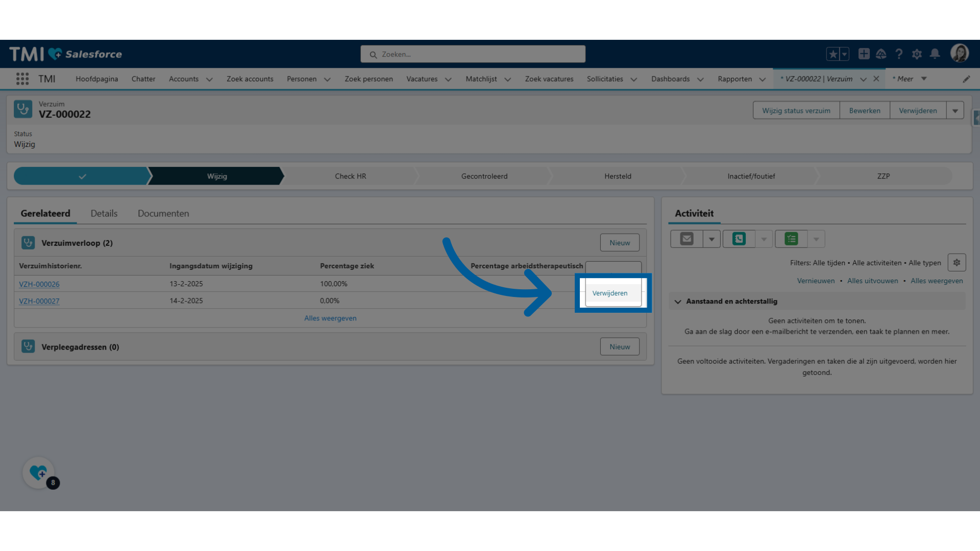Screen dimensions: 980x551
Task: Click the Verpleegadressen related list icon
Action: (28, 346)
